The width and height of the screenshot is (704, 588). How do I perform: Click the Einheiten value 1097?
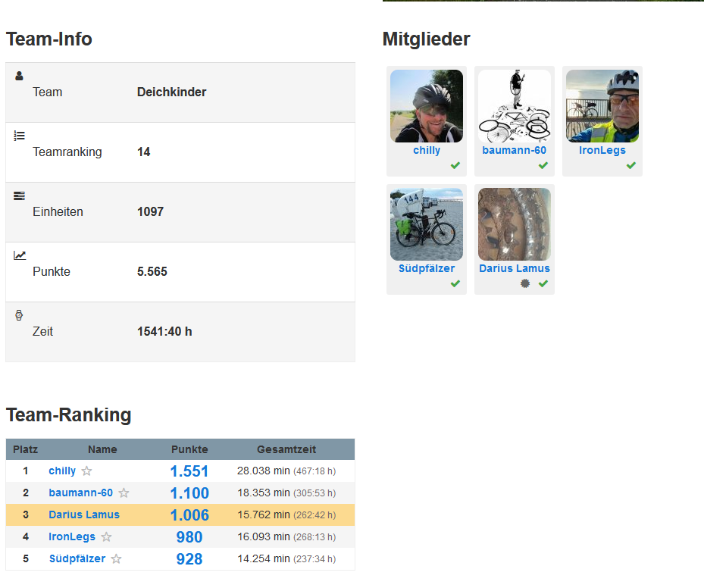click(x=150, y=212)
